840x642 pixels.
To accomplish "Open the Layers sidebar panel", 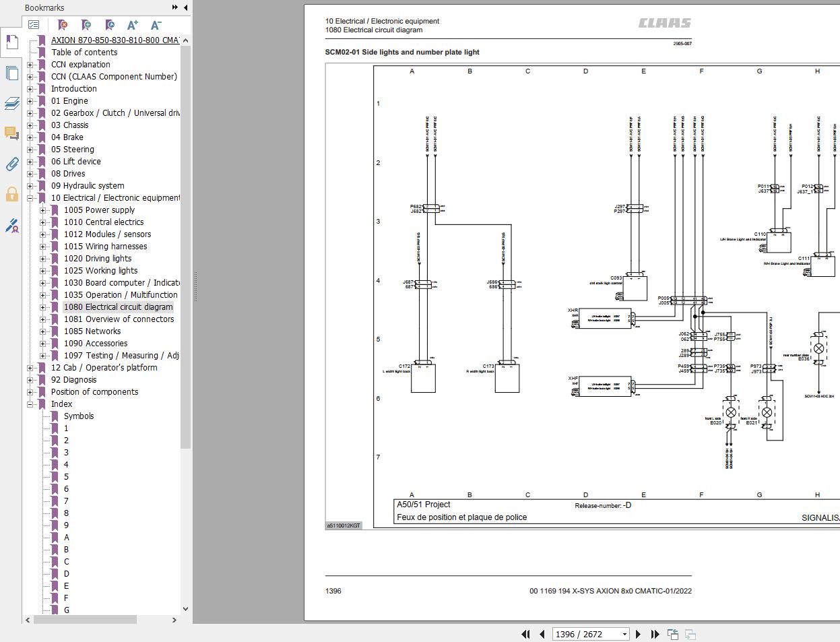I will coord(11,103).
